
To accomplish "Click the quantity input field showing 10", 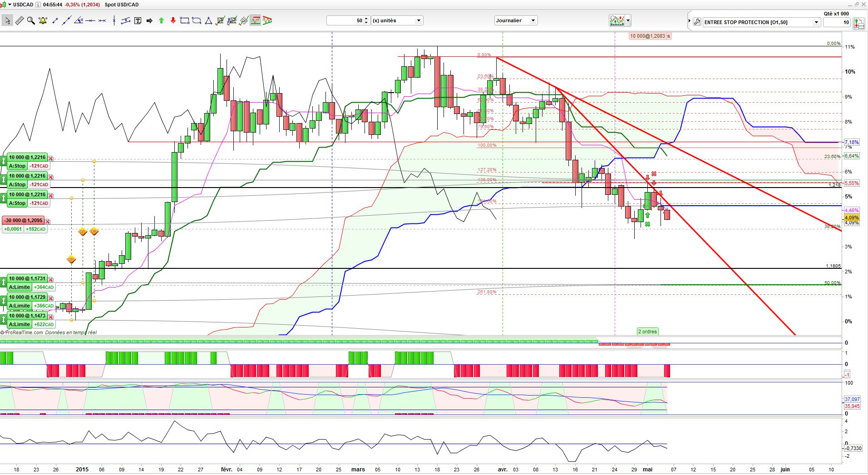I will click(837, 22).
